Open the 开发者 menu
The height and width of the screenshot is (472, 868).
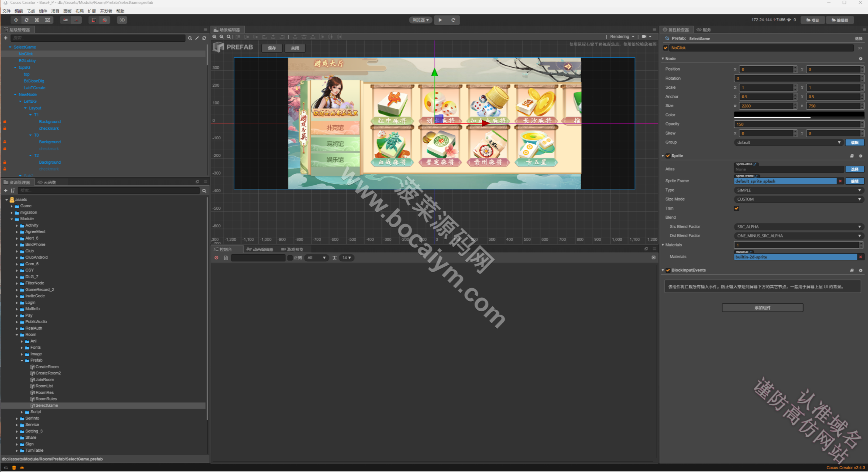tap(106, 11)
